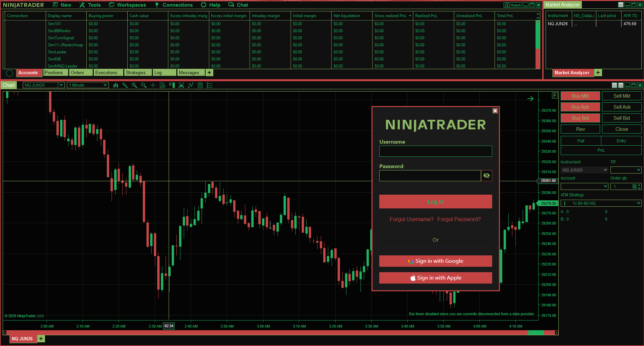
Task: Click the Buy Mkt button
Action: point(580,96)
